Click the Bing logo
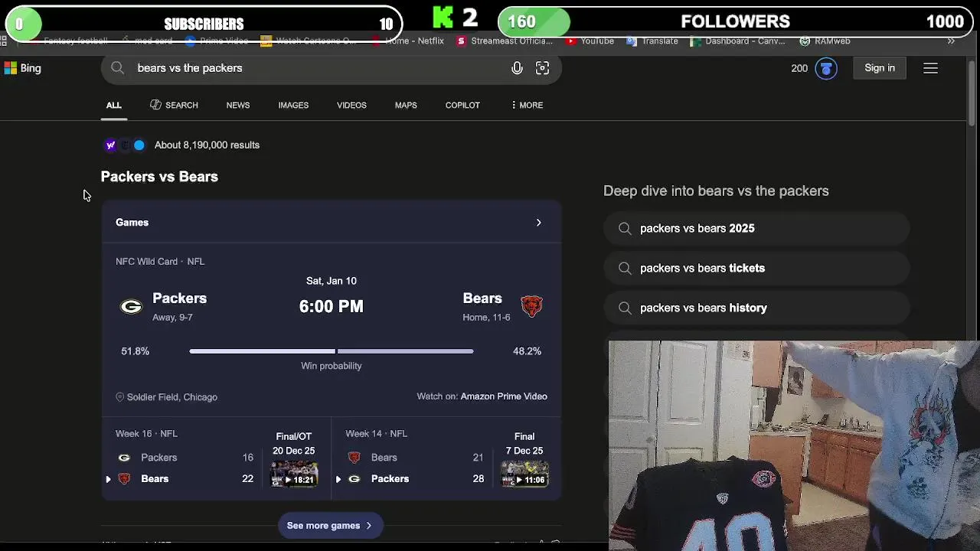 22,68
